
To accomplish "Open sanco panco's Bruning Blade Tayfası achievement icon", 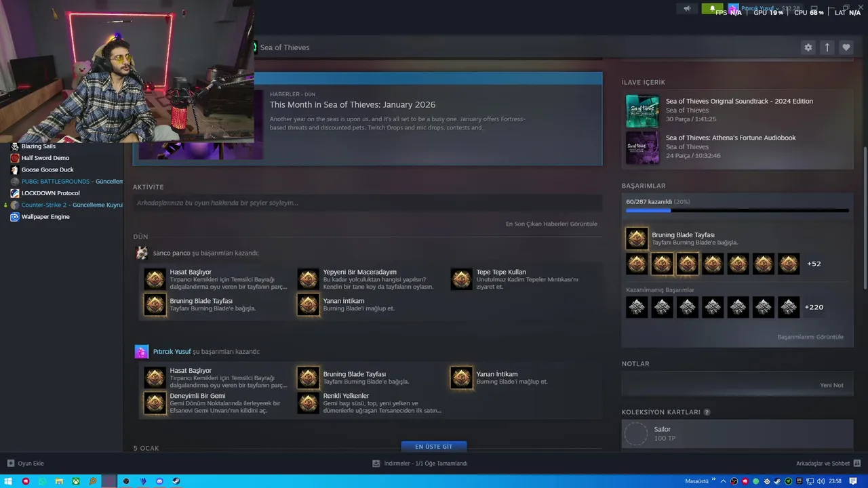I will (155, 304).
